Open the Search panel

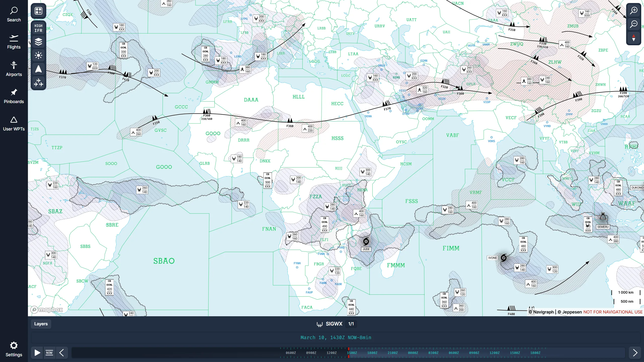(14, 14)
